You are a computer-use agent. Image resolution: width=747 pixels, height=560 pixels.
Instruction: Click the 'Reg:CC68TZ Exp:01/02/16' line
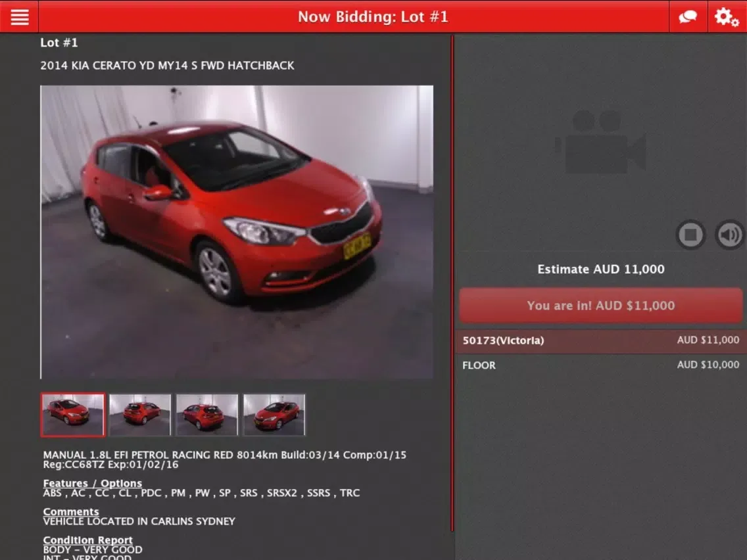pos(110,465)
